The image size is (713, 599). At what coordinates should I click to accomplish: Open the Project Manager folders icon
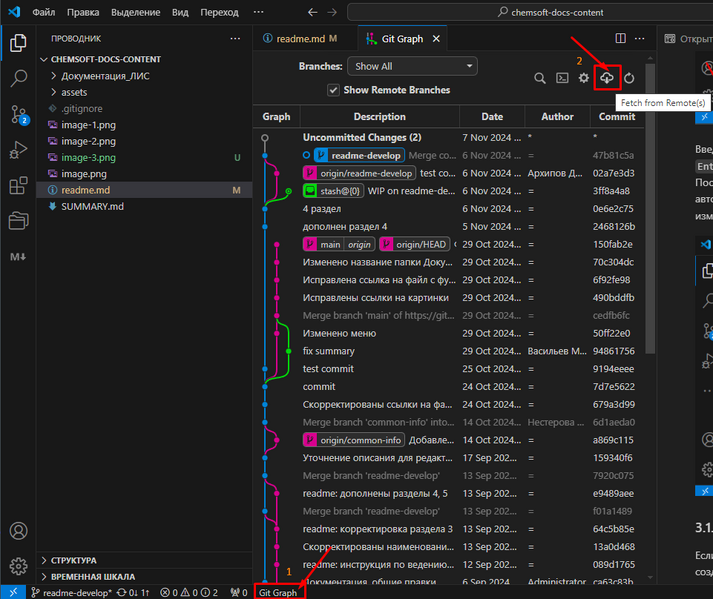(x=18, y=221)
